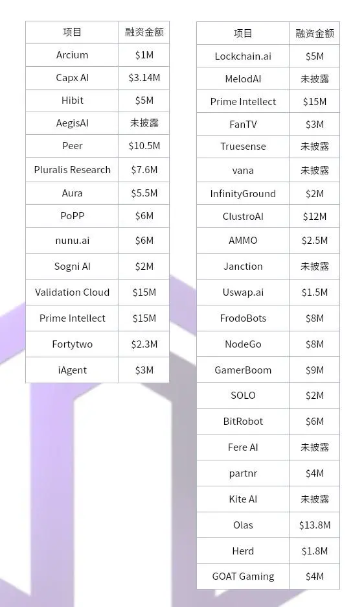Select the Olas $13.8M amount cell
The image size is (364, 607).
315,525
